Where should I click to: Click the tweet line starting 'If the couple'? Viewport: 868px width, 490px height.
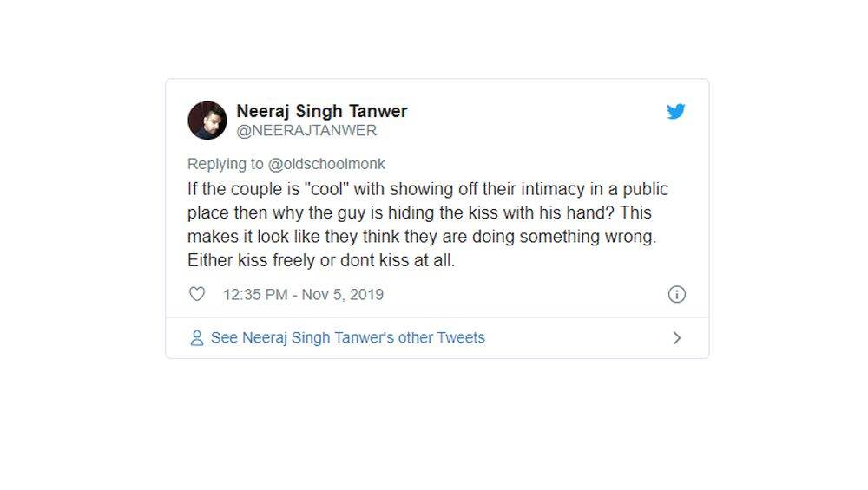pos(428,189)
